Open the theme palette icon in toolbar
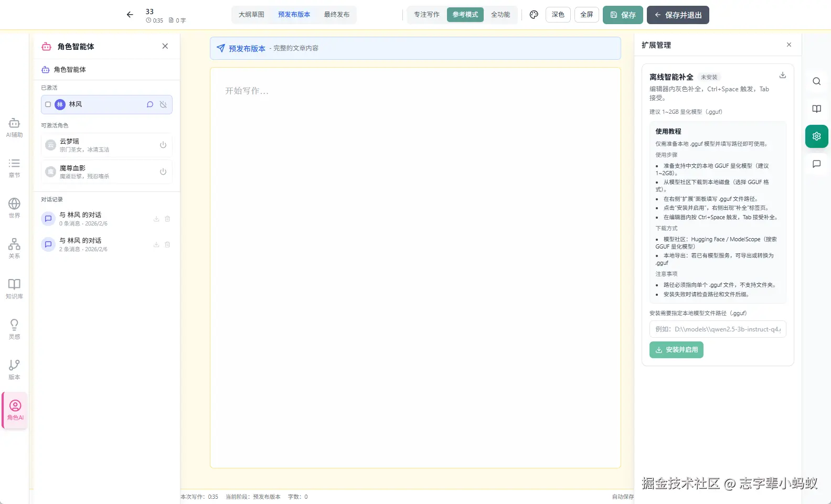Image resolution: width=831 pixels, height=504 pixels. (534, 15)
